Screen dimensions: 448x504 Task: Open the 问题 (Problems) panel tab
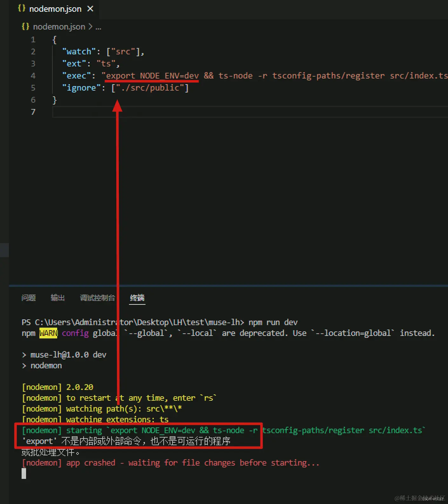pos(29,298)
